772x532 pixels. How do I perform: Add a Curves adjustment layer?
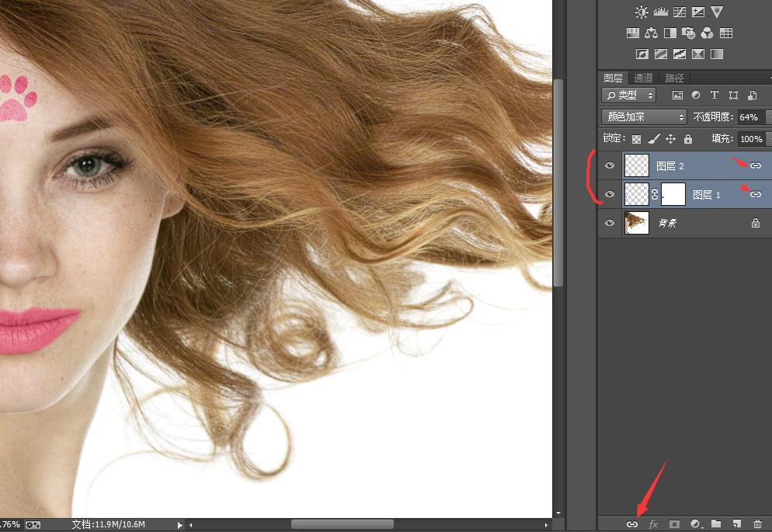coord(680,12)
